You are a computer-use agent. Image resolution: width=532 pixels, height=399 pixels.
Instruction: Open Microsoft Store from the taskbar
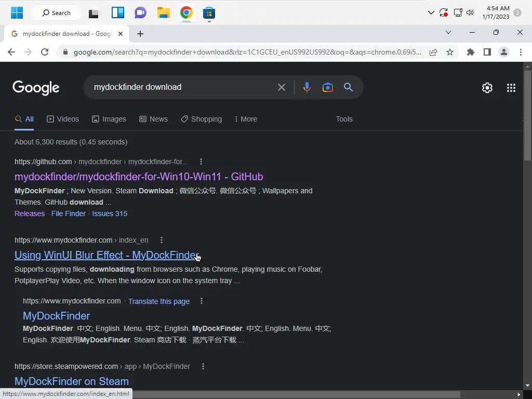point(209,13)
